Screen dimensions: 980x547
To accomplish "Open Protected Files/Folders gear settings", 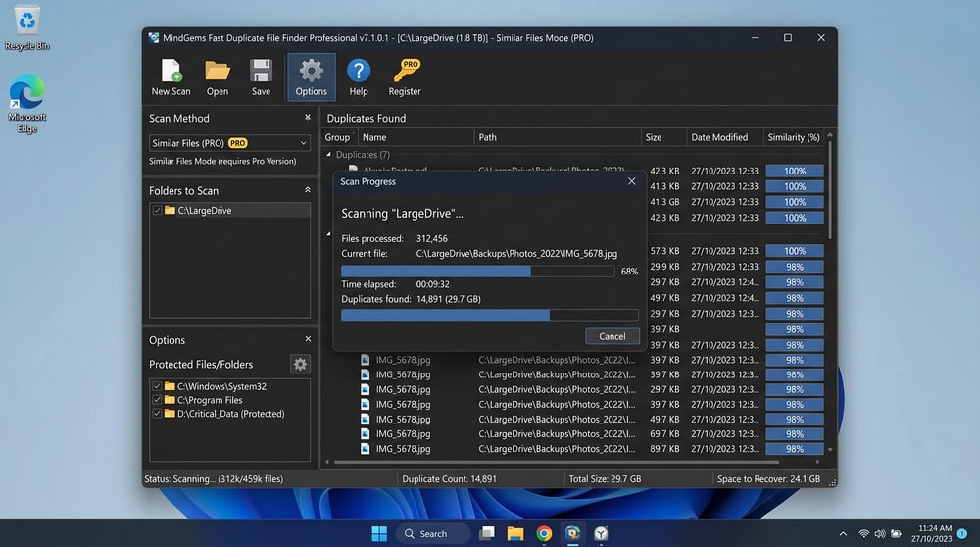I will tap(300, 364).
